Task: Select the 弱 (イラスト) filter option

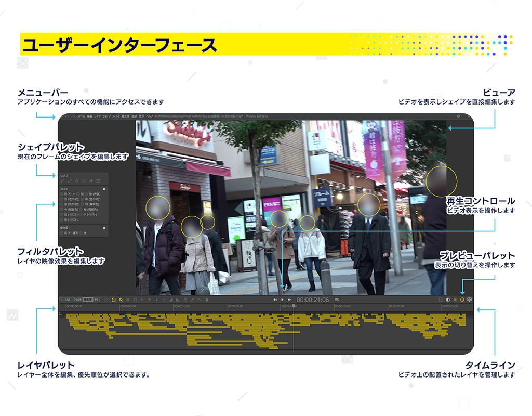Action: 69,215
